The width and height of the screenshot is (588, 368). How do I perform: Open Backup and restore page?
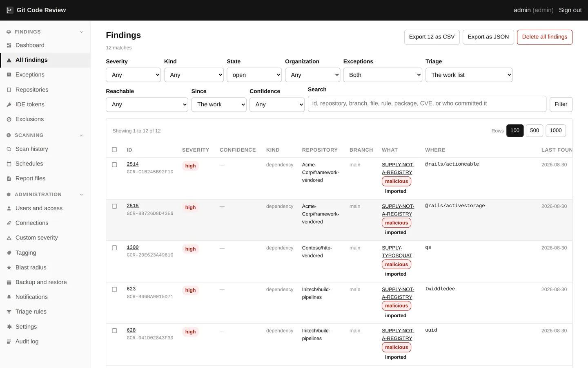(x=45, y=282)
